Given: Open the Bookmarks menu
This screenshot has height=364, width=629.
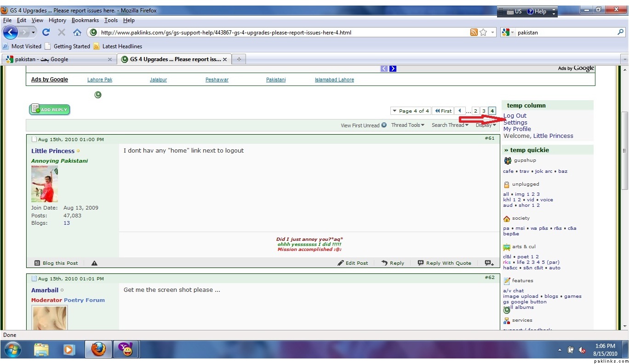Looking at the screenshot, I should (85, 20).
